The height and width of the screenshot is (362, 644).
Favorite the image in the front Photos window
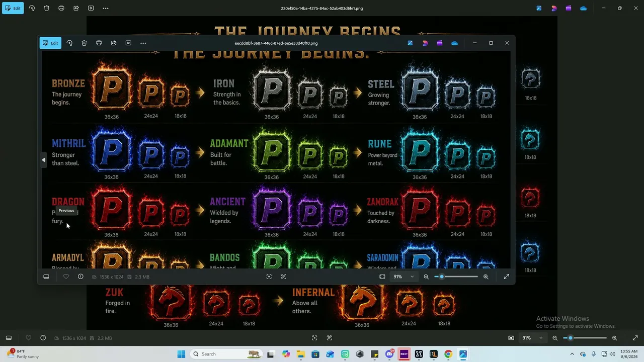pos(66,277)
